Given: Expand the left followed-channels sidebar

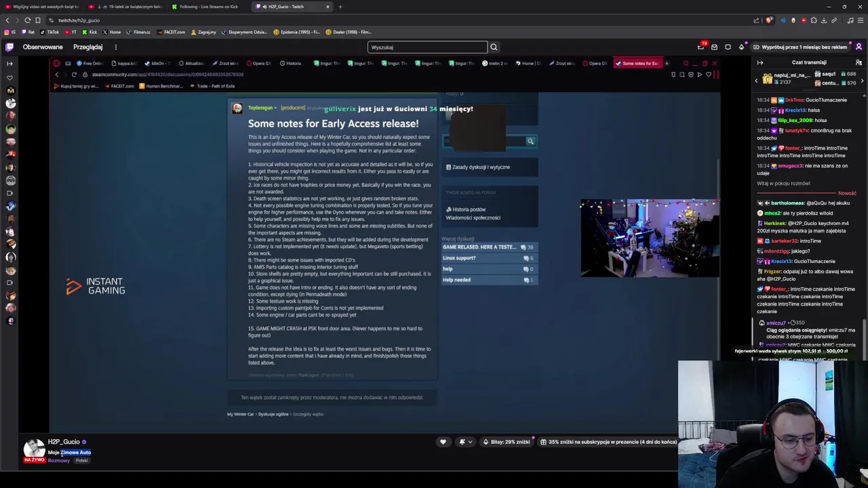Looking at the screenshot, I should pyautogui.click(x=9, y=63).
